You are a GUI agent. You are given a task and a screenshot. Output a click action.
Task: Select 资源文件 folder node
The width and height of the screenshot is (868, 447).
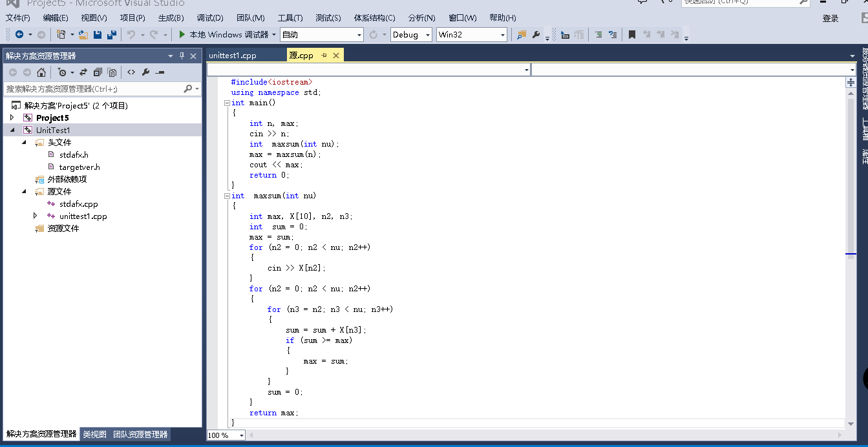pyautogui.click(x=63, y=228)
